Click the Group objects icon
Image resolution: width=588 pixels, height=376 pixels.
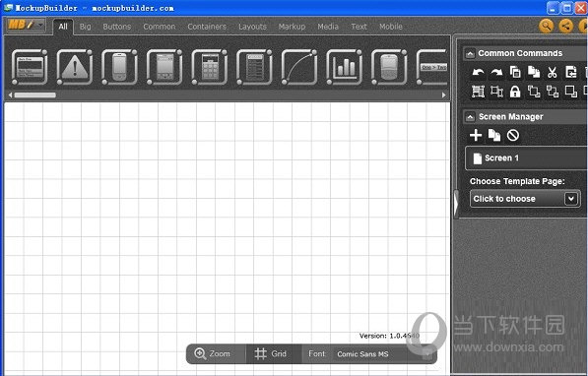coord(478,92)
